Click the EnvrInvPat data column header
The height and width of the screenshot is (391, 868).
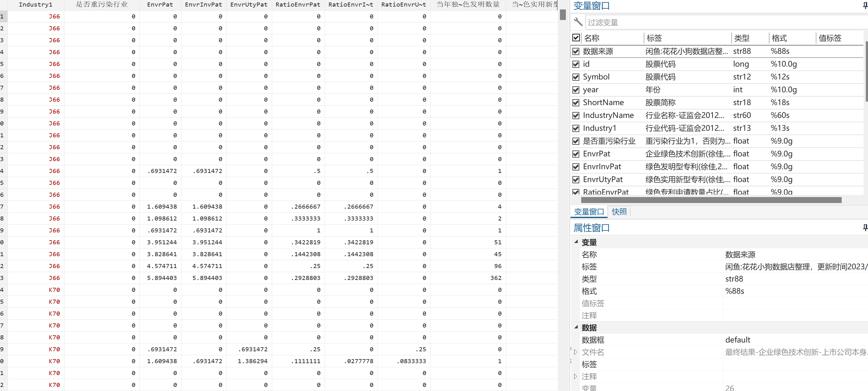[x=203, y=5]
